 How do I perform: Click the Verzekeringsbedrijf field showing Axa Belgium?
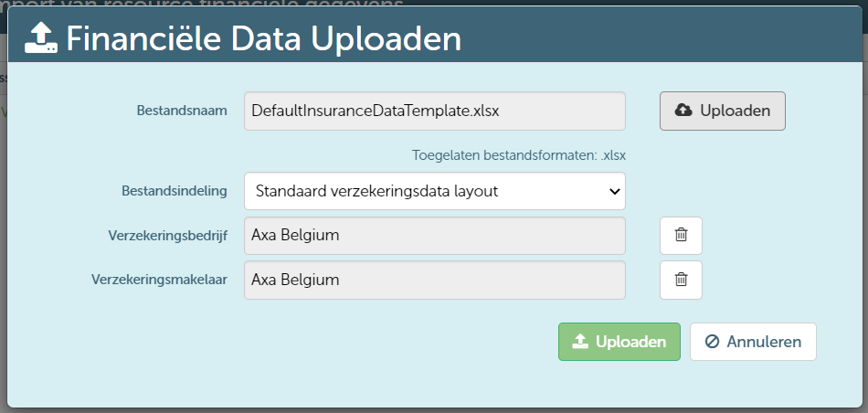pos(434,236)
